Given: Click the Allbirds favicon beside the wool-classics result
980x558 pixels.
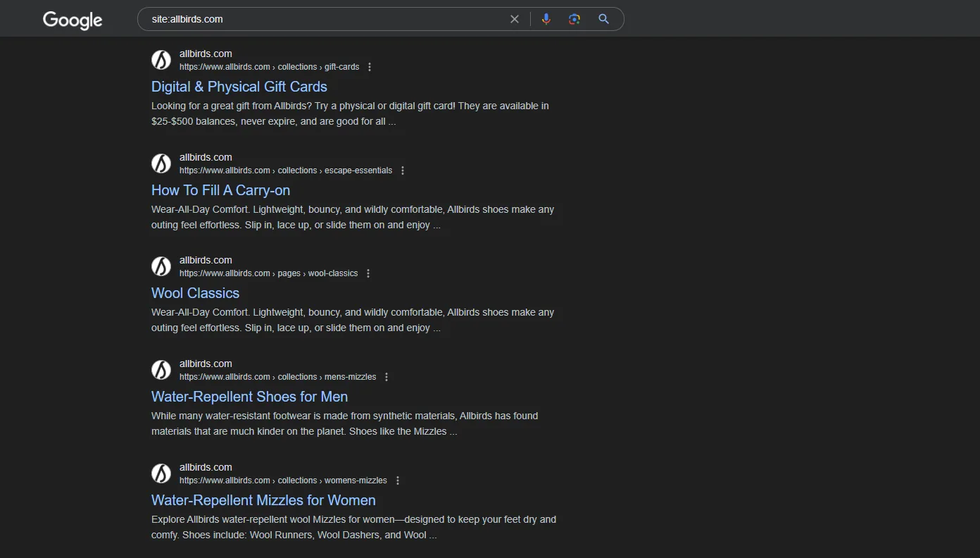Looking at the screenshot, I should click(161, 266).
